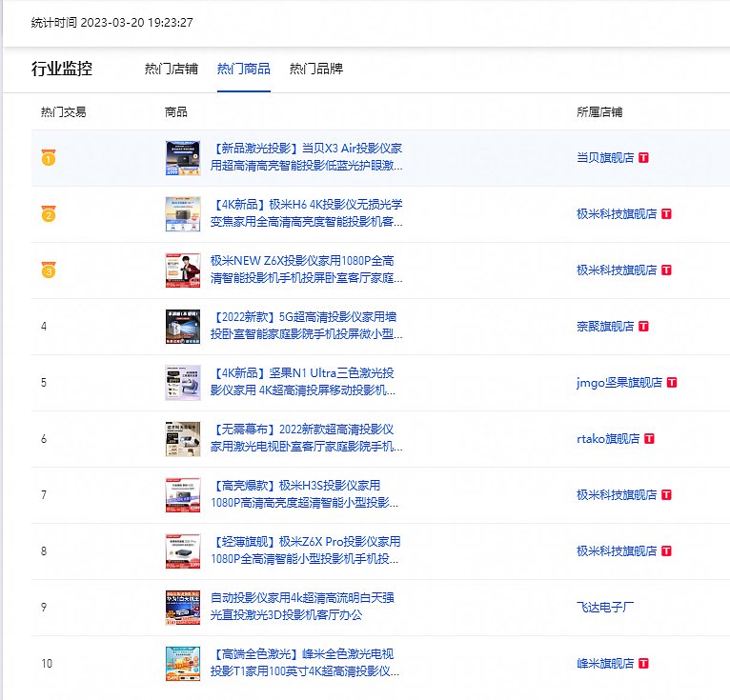The width and height of the screenshot is (730, 700).
Task: Click rank number 8 in the table
Action: pos(44,551)
